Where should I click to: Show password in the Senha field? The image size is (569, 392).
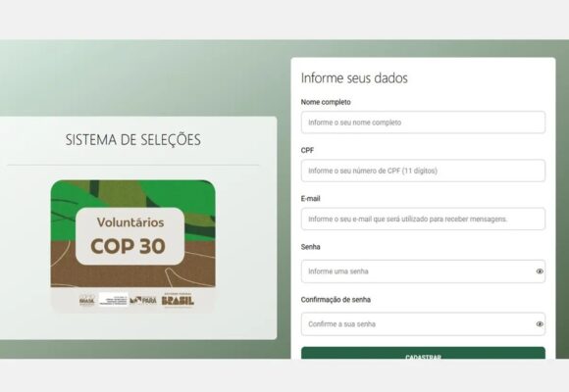pyautogui.click(x=540, y=271)
